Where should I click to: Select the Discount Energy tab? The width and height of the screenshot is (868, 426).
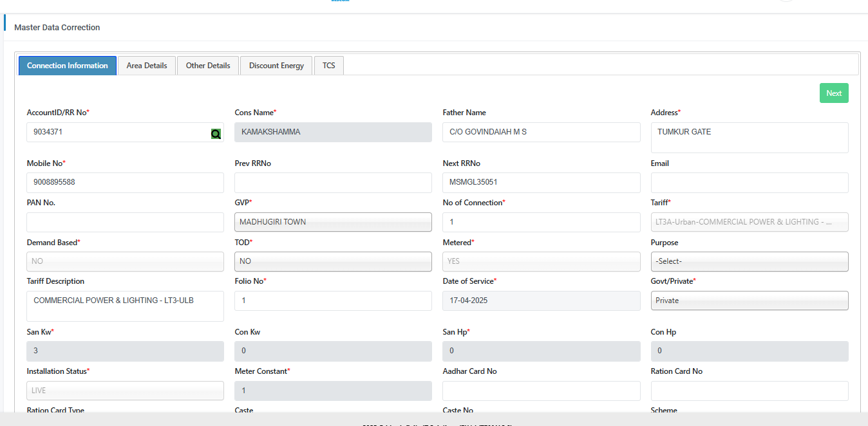click(x=276, y=66)
